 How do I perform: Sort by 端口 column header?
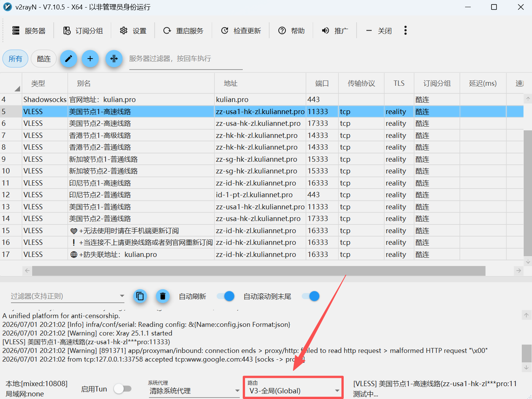322,84
